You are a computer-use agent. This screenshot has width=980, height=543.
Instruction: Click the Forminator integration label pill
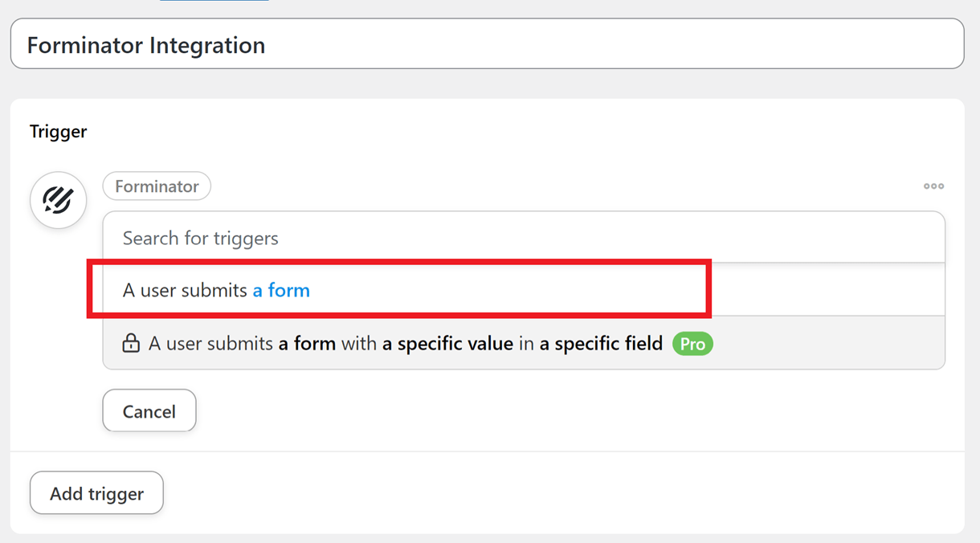(x=157, y=186)
